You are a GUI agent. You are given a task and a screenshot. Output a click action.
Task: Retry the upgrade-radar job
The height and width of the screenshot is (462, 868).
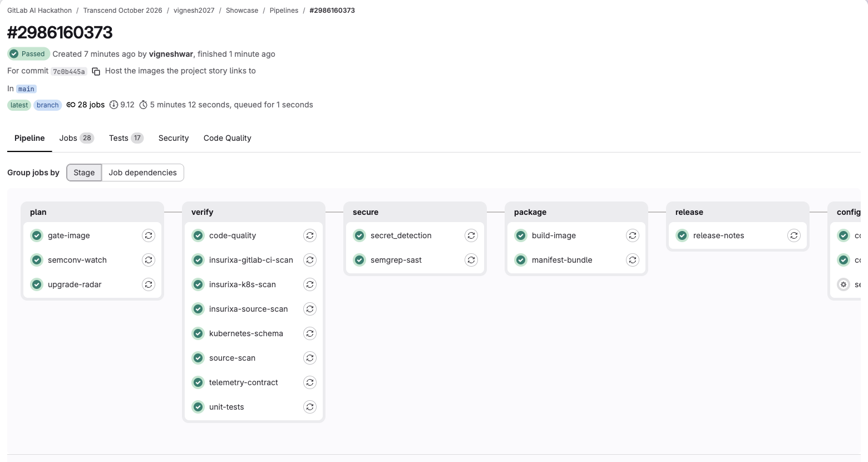coord(149,284)
